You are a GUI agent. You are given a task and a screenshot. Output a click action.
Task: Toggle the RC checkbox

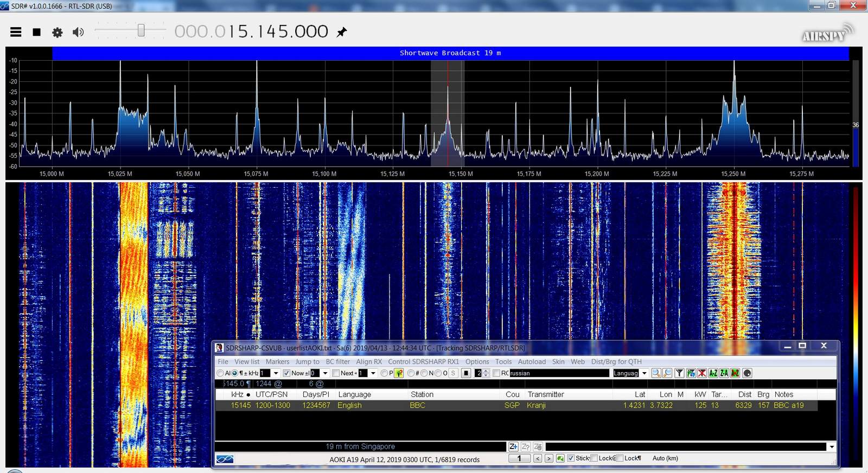pyautogui.click(x=496, y=373)
